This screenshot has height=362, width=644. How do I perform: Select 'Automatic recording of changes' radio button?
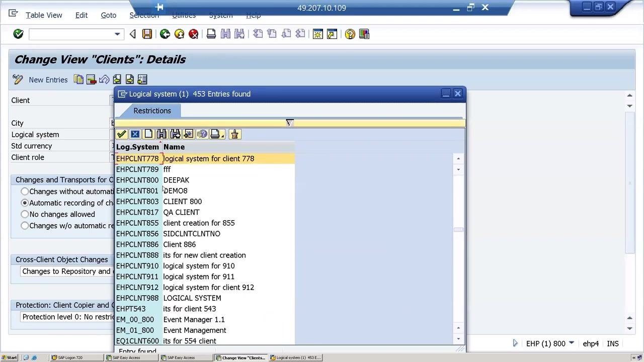(x=25, y=203)
